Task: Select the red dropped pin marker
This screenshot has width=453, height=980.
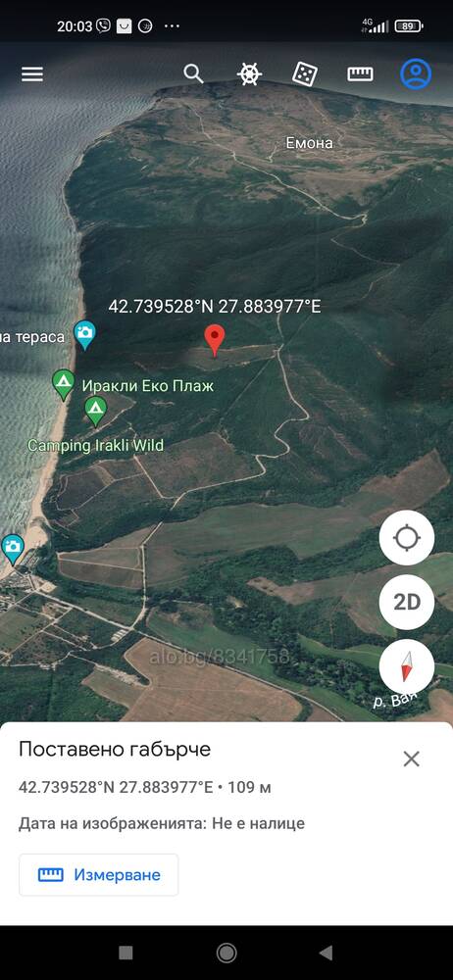Action: [x=215, y=341]
